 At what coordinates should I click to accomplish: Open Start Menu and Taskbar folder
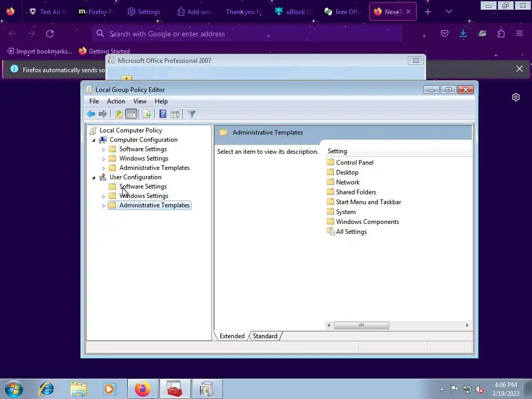(x=368, y=202)
